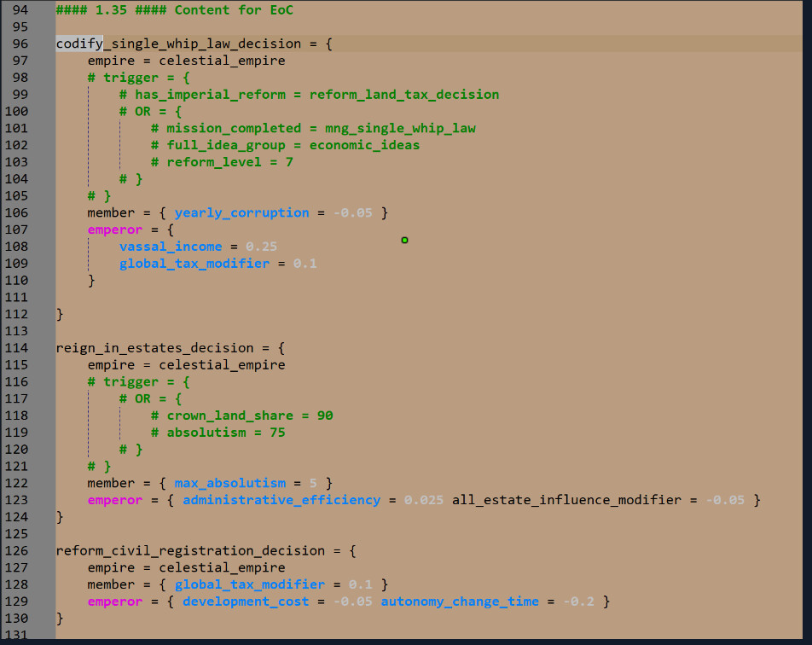Image resolution: width=812 pixels, height=645 pixels.
Task: Click the 0.025 value on line 123
Action: [424, 501]
